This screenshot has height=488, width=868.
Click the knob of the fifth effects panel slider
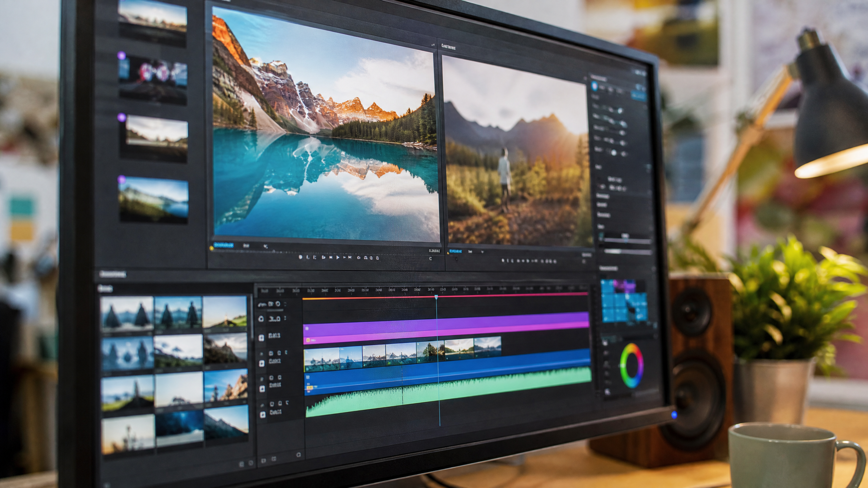pos(613,152)
